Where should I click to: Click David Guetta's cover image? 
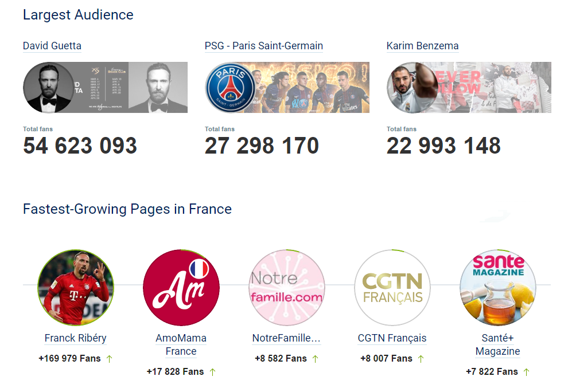105,87
